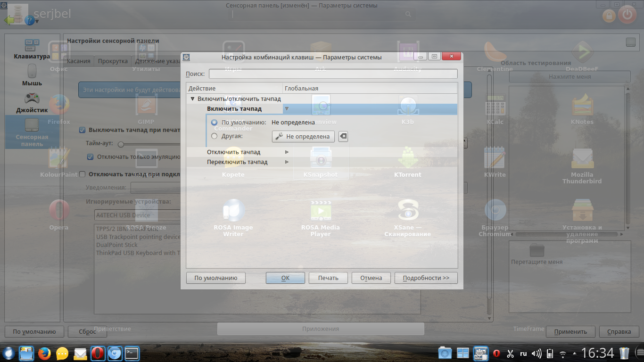This screenshot has width=644, height=362.
Task: Launch KWrite from the application grid
Action: (495, 162)
